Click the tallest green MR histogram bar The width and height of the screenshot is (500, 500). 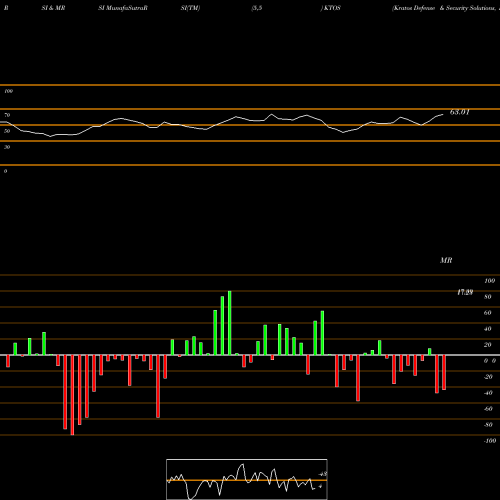point(230,323)
